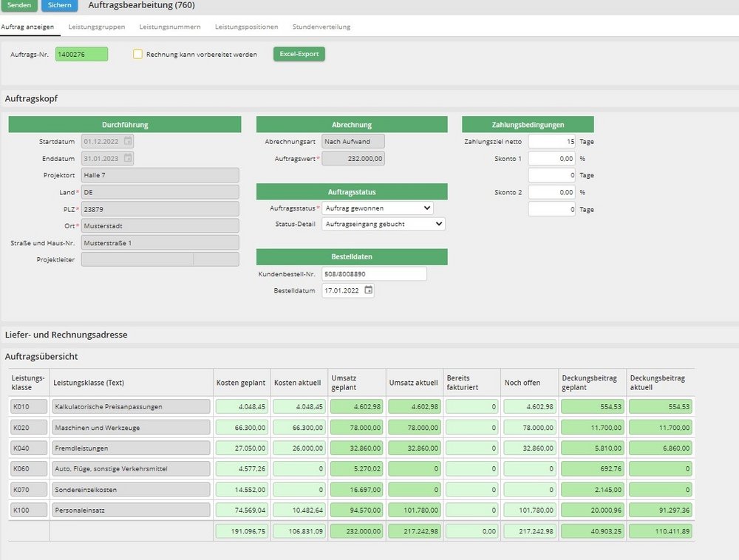
Task: Show the Stundenverteilung tab
Action: (321, 27)
